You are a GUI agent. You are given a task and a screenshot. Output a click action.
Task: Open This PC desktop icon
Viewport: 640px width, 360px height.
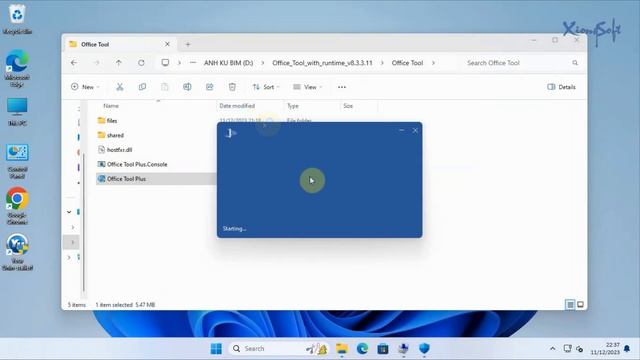coord(17,111)
